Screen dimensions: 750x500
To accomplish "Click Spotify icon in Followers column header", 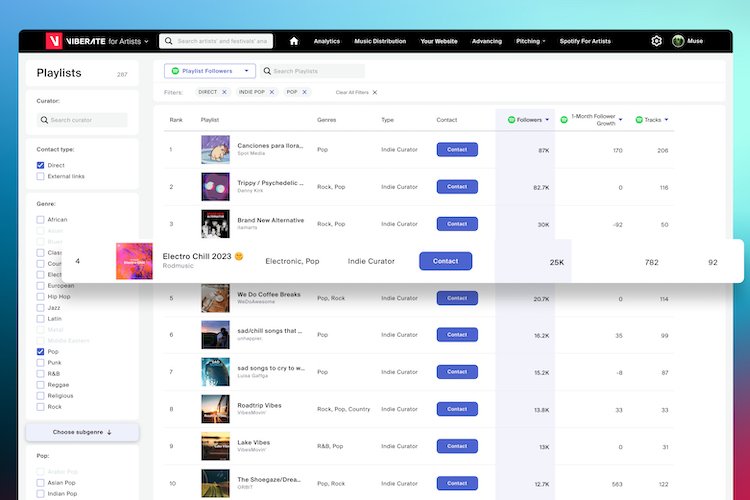I will click(x=511, y=120).
